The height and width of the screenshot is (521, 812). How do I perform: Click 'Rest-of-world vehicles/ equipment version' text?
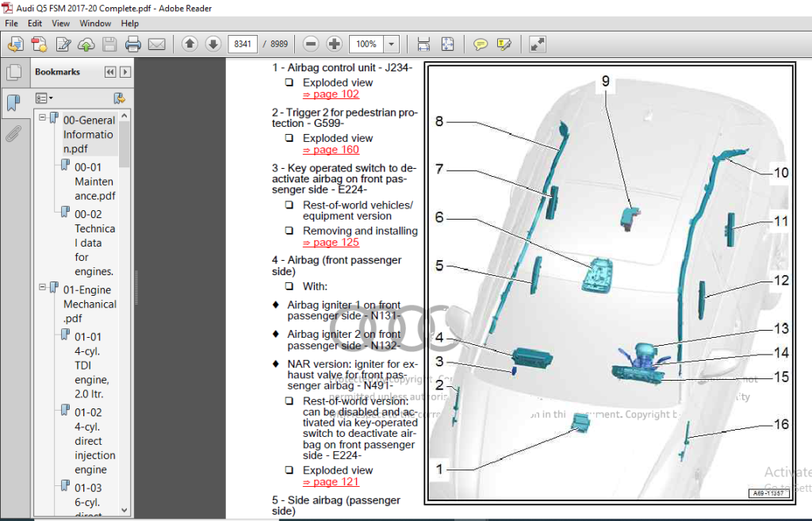click(358, 210)
